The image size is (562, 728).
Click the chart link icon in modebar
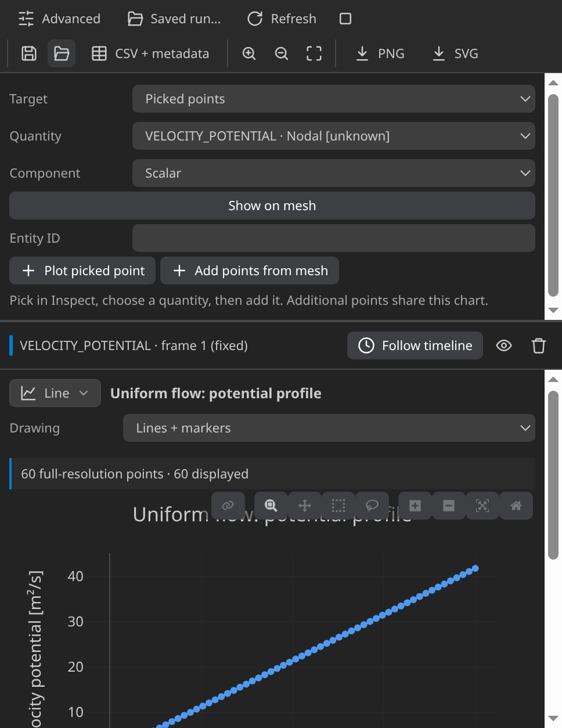[x=228, y=506]
